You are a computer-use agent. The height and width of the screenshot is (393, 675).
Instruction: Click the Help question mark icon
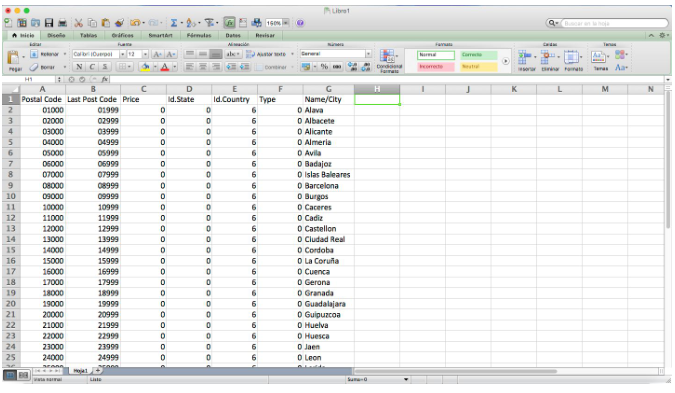pyautogui.click(x=300, y=23)
